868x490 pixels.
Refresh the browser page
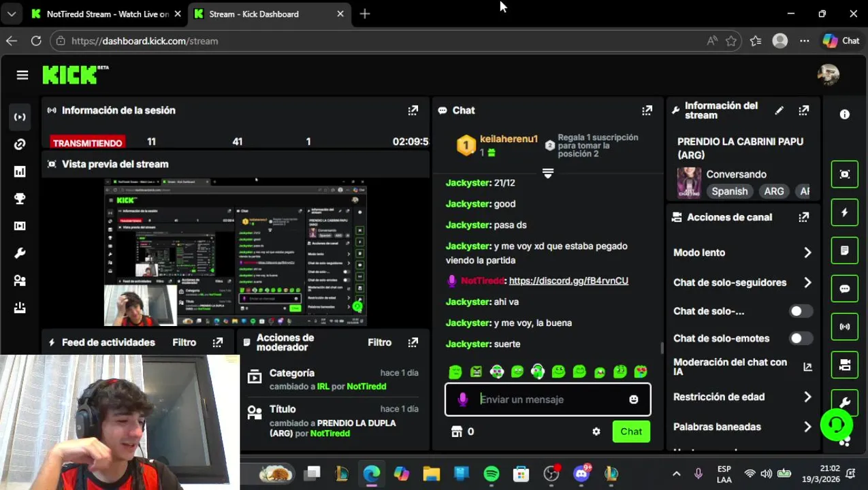[36, 41]
